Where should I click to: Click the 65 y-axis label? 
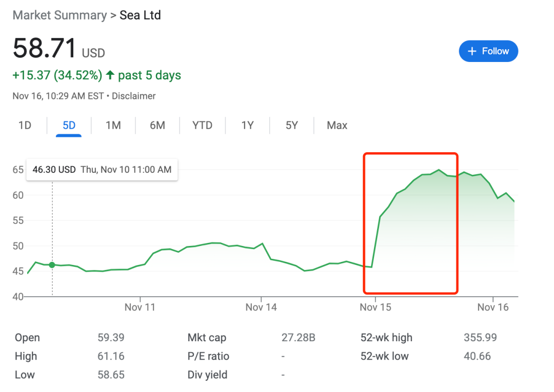click(18, 170)
